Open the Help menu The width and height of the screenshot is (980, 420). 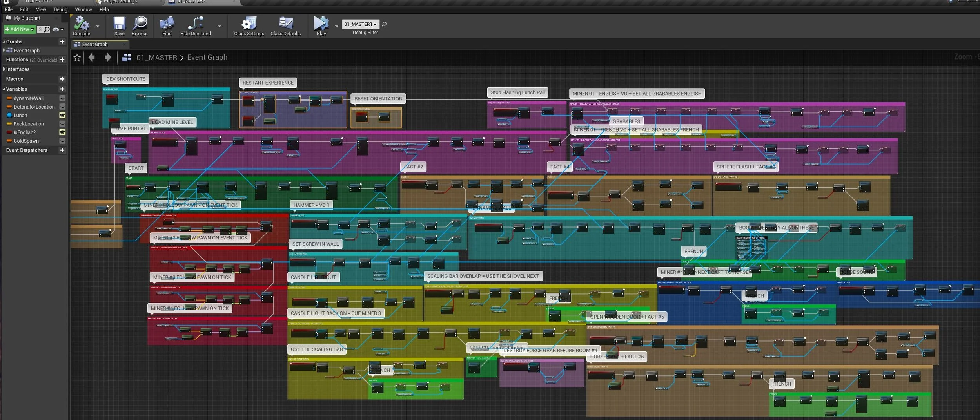pos(104,9)
